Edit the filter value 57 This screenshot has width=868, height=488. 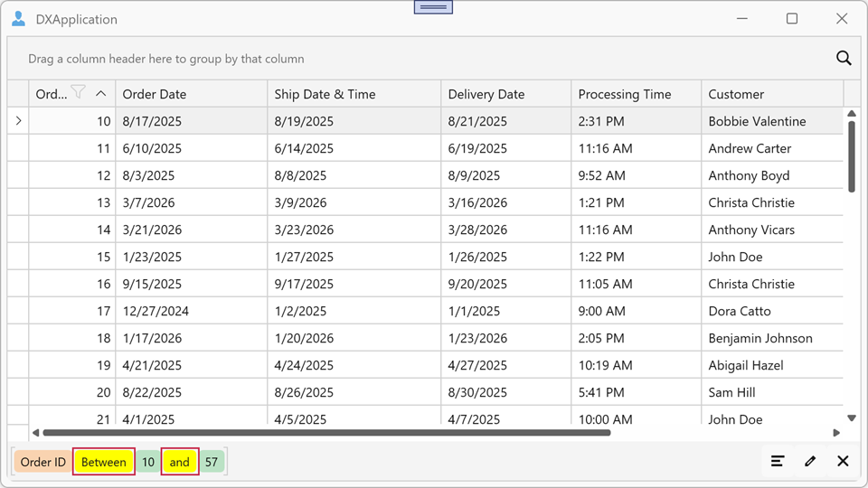point(212,462)
